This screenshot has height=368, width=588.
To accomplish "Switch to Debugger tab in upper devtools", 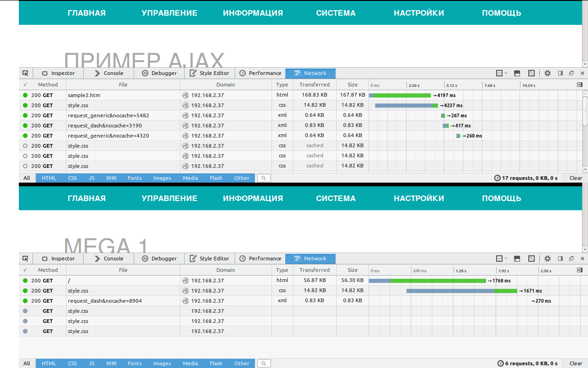I will 159,73.
